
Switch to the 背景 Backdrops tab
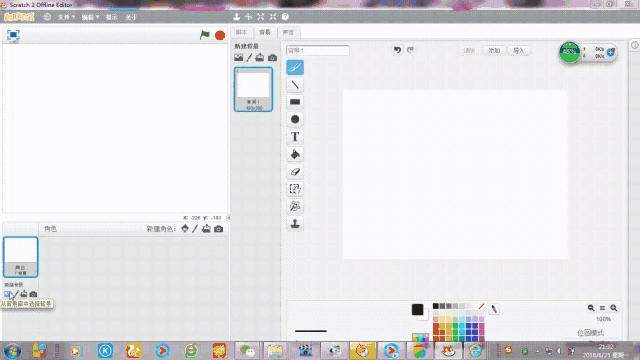click(x=265, y=32)
